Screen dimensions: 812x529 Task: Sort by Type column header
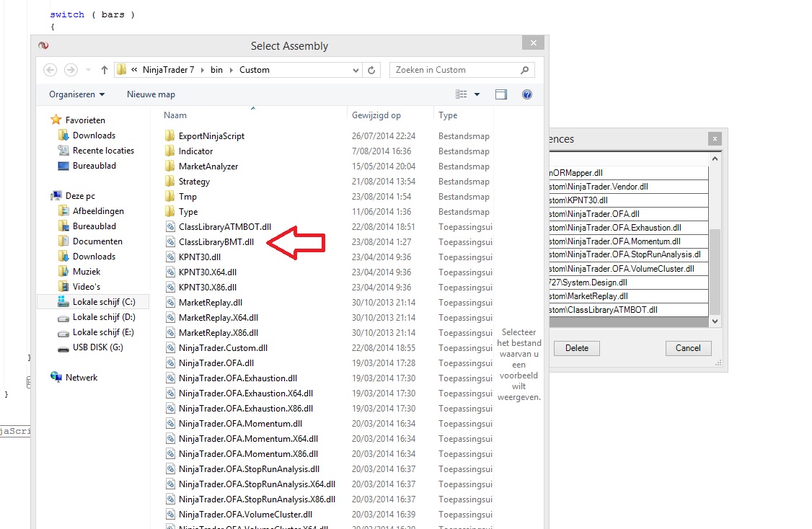tap(447, 115)
